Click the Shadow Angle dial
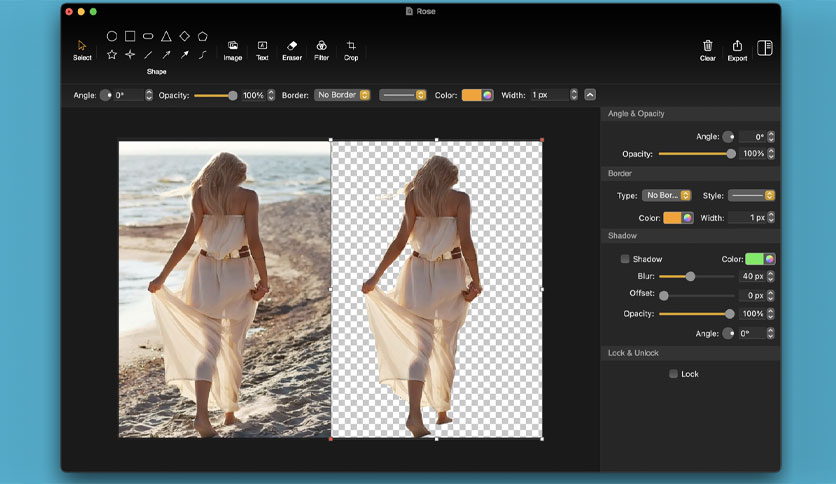836x484 pixels. click(x=728, y=334)
